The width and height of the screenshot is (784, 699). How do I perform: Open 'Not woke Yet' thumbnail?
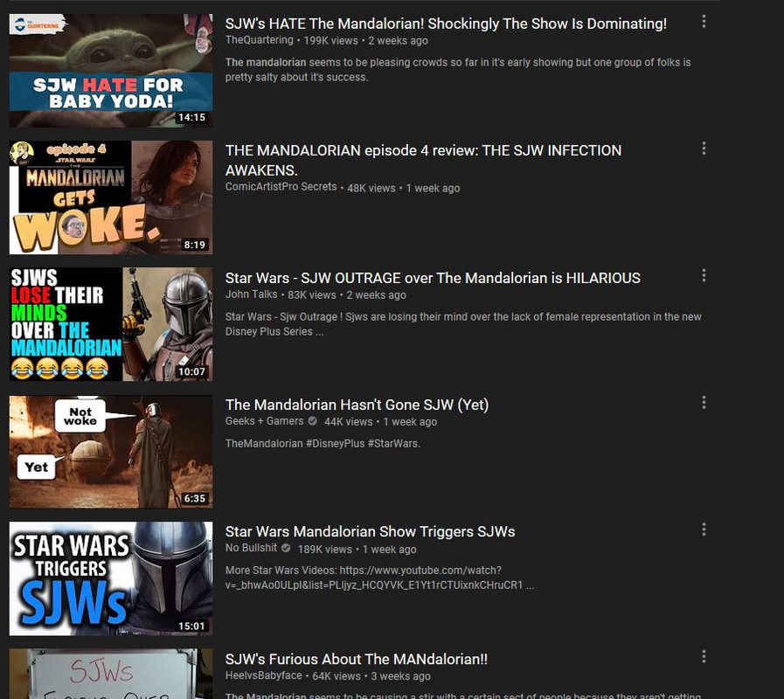(111, 452)
